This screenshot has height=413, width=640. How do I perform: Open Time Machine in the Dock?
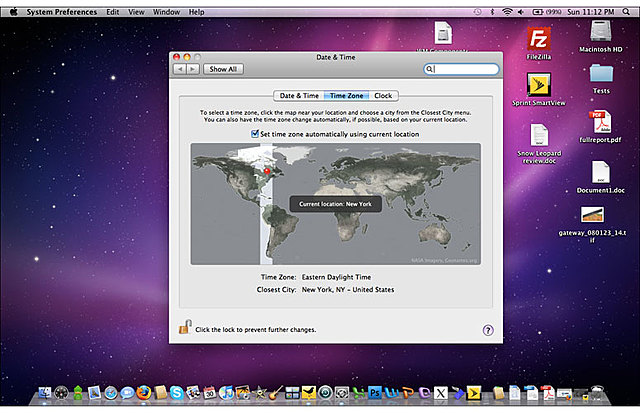(325, 393)
